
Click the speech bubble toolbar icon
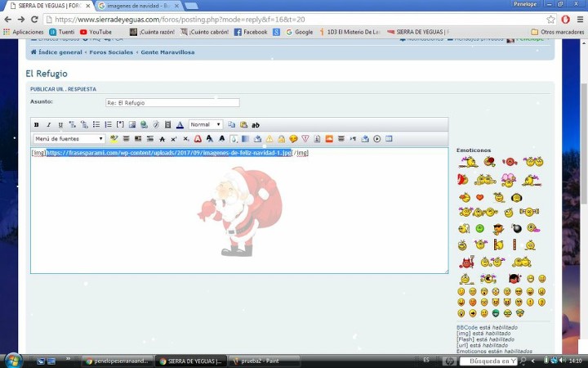pos(293,139)
